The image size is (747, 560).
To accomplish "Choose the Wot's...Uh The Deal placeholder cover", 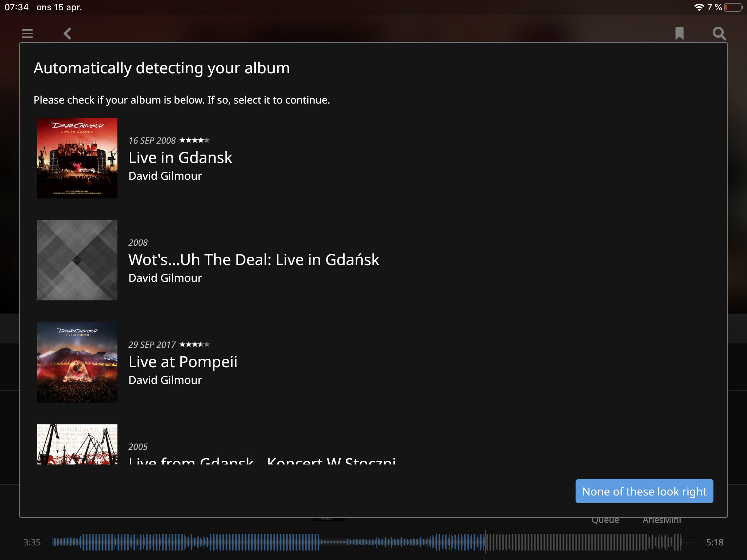I will tap(77, 260).
